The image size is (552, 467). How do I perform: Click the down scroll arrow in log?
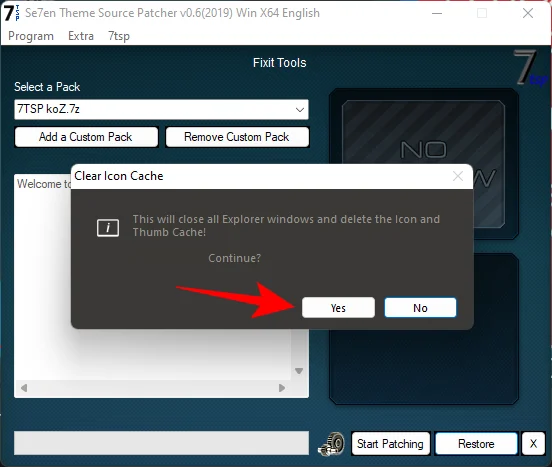[x=299, y=371]
